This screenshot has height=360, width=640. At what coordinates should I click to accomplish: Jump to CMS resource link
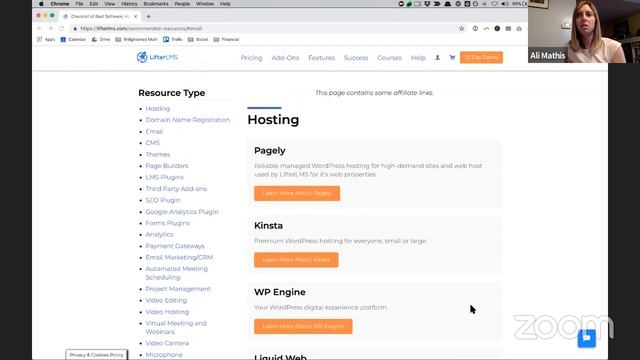(153, 143)
